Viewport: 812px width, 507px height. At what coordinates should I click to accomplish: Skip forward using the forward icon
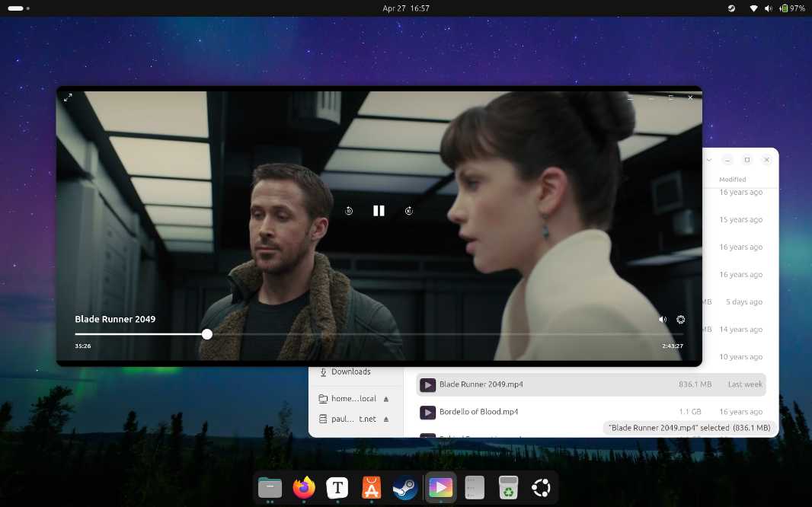[409, 211]
